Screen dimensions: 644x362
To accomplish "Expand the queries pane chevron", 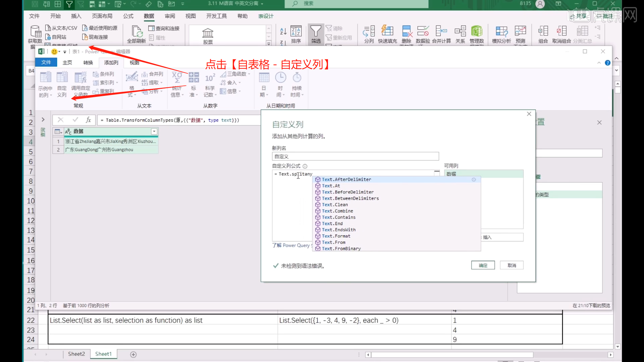I will coord(43,119).
